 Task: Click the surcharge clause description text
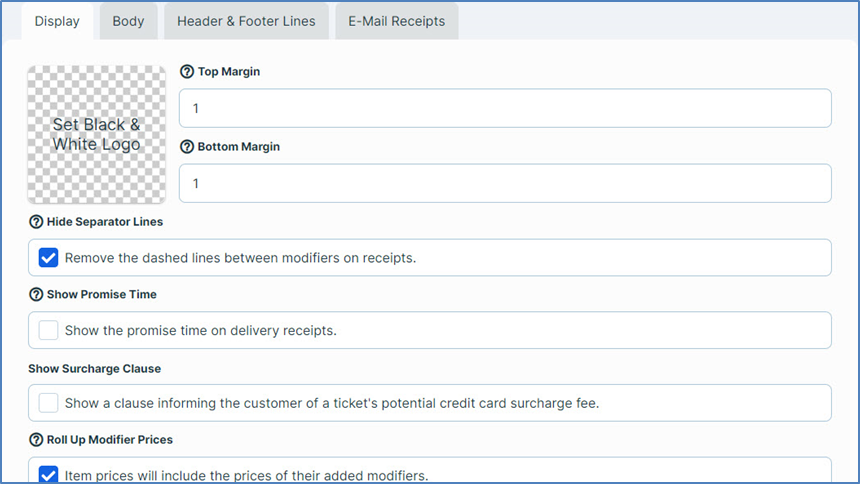(331, 403)
